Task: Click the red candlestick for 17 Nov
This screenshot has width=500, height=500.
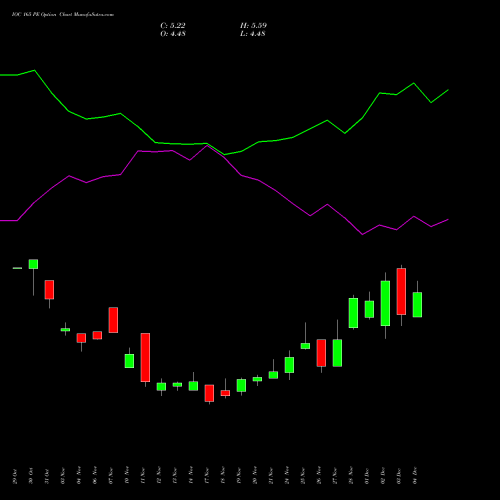Action: click(209, 393)
